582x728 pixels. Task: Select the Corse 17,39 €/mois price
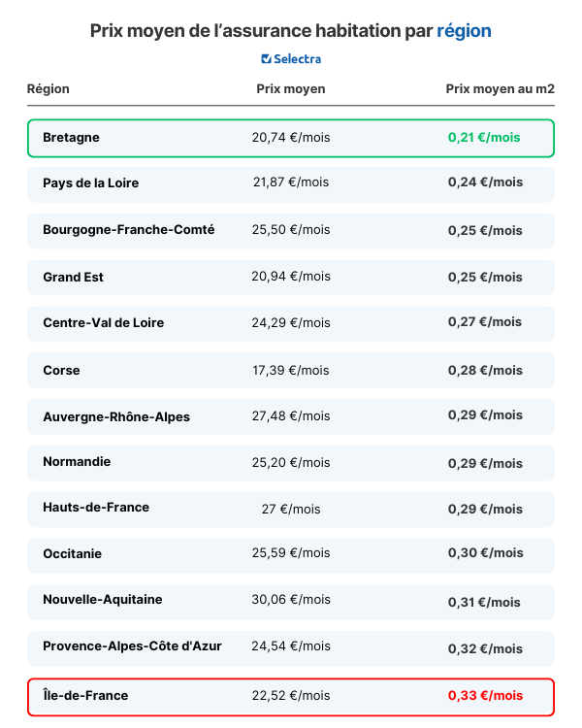tap(291, 370)
